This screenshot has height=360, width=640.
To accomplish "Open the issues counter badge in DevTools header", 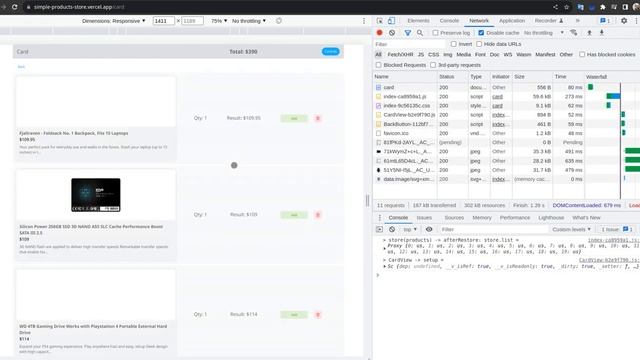I will pyautogui.click(x=605, y=20).
